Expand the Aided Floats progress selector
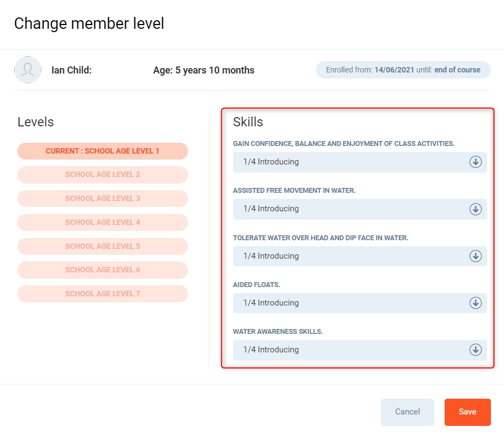504x439 pixels. click(x=349, y=303)
